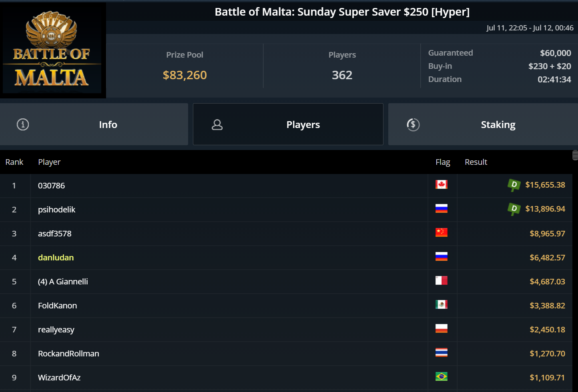578x392 pixels.
Task: Click the Thailand flag for RockandRollman
Action: tap(441, 352)
